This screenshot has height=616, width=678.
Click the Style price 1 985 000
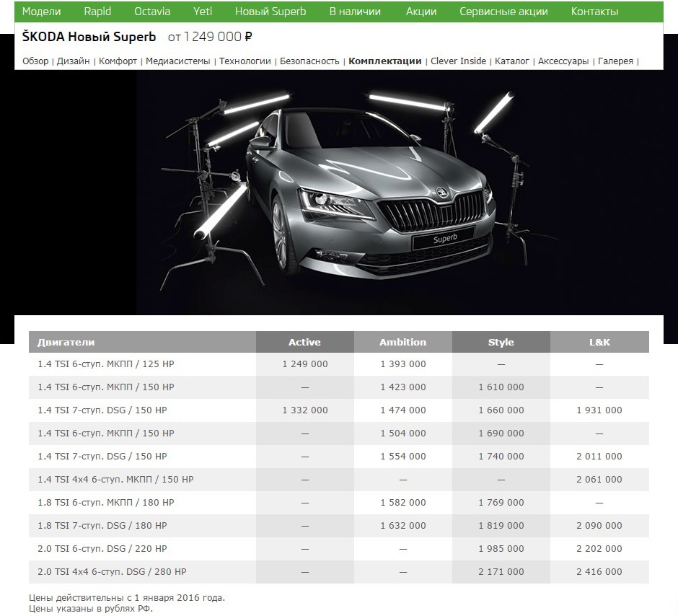[x=501, y=549]
